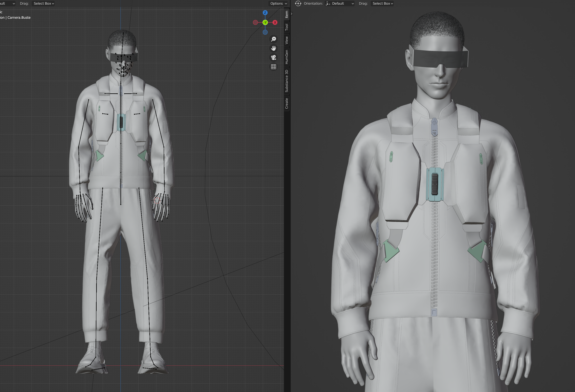The width and height of the screenshot is (575, 392).
Task: Click the negative X axis gizmo dot
Action: click(x=255, y=23)
